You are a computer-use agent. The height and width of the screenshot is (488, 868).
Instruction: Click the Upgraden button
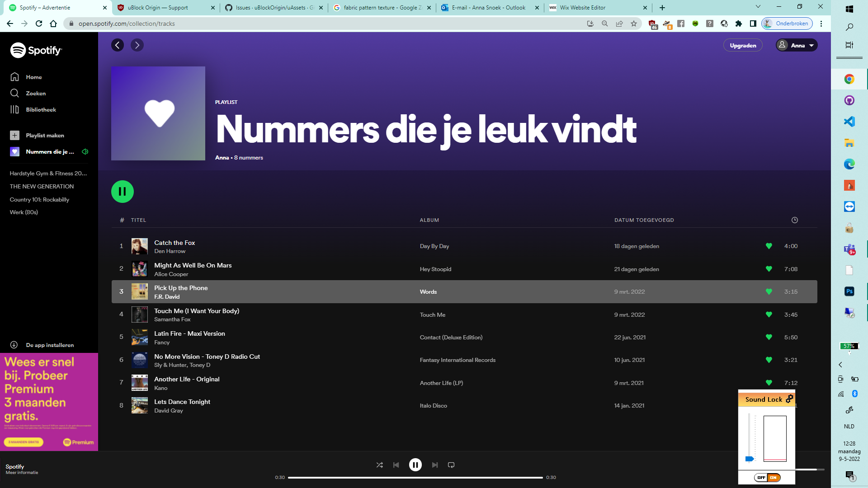pos(743,45)
